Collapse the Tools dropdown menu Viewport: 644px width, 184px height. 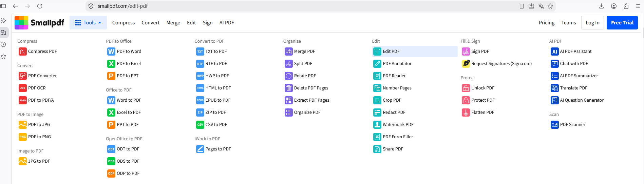coord(88,23)
